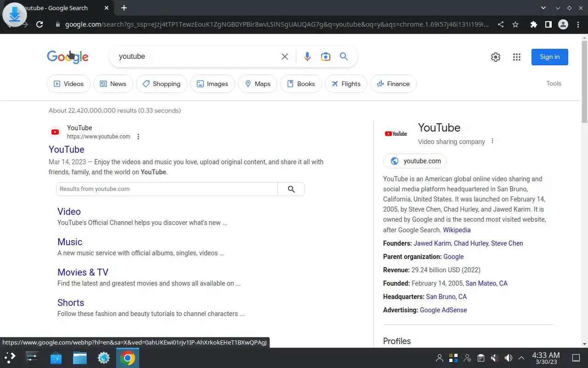Click the lock icon in address bar
The height and width of the screenshot is (368, 588).
58,24
